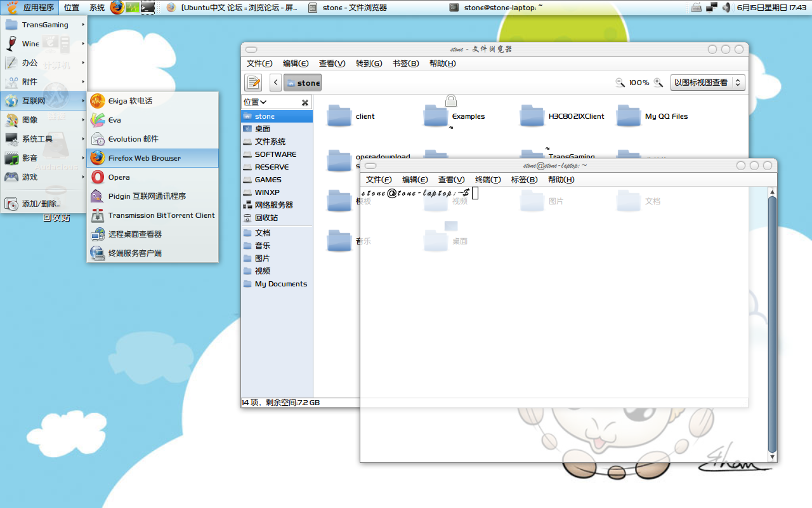Select the client folder icon
Screen dimensions: 812x508
pos(339,116)
